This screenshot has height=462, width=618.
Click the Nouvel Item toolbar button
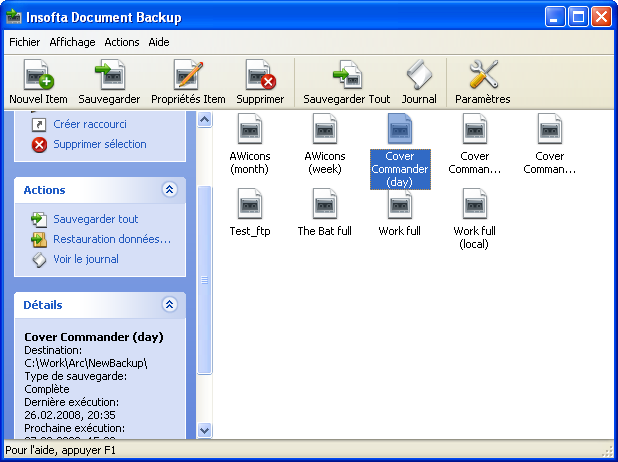coord(38,82)
